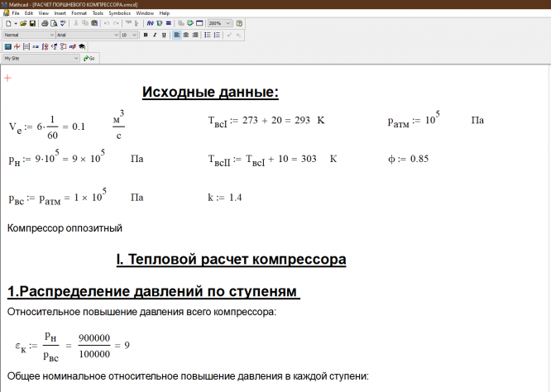
Task: Click the New worksheet icon
Action: (x=7, y=24)
